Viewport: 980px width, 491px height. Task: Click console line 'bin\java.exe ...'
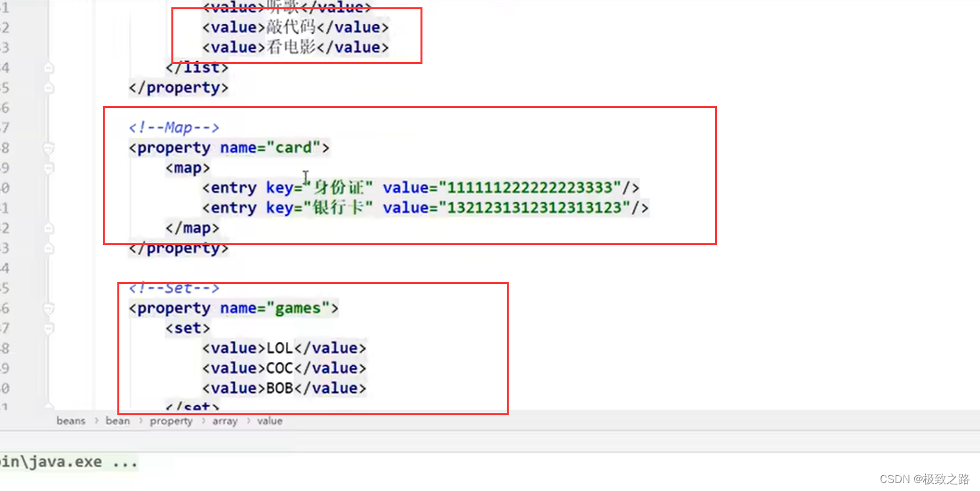pyautogui.click(x=69, y=462)
